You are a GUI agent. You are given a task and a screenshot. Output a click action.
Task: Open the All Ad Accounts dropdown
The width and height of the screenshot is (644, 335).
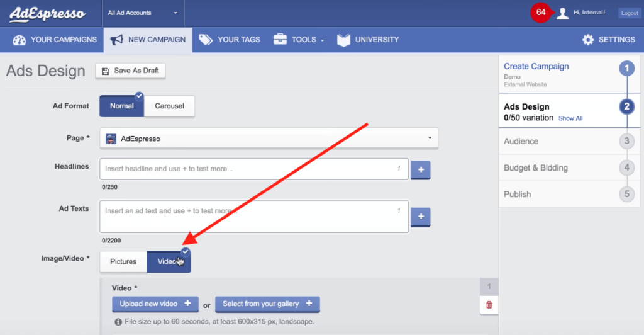pyautogui.click(x=142, y=13)
